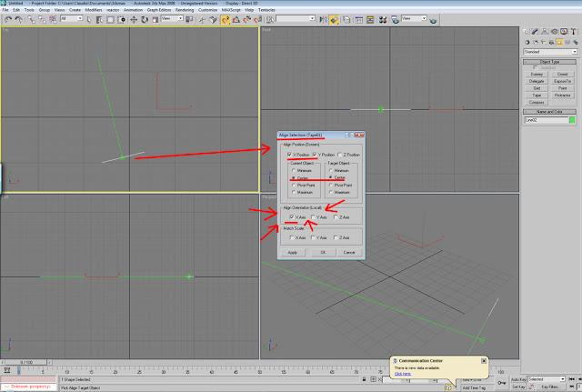Open the Utilities hammer panel tab

pos(574,32)
